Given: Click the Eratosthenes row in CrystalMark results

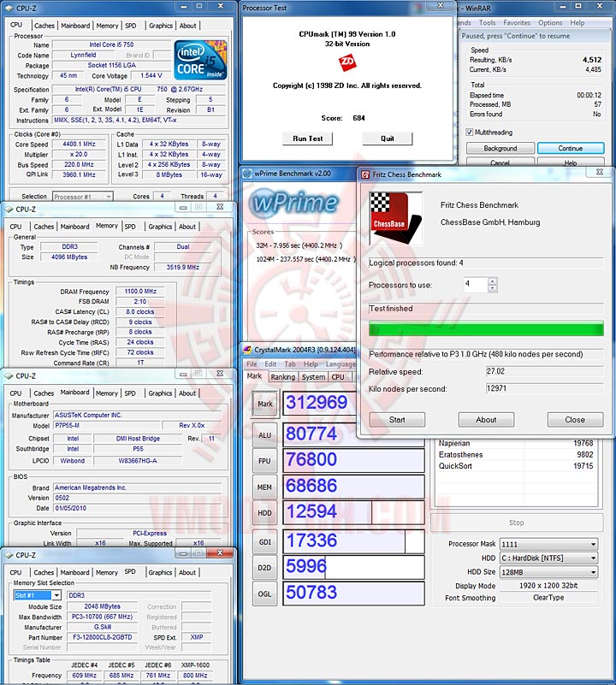Looking at the screenshot, I should click(x=516, y=455).
